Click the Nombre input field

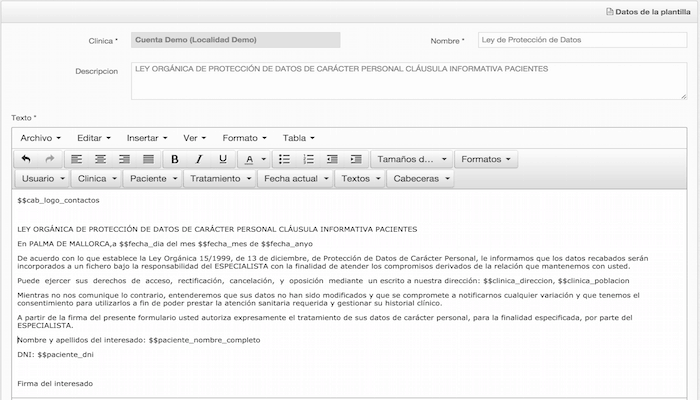[582, 40]
